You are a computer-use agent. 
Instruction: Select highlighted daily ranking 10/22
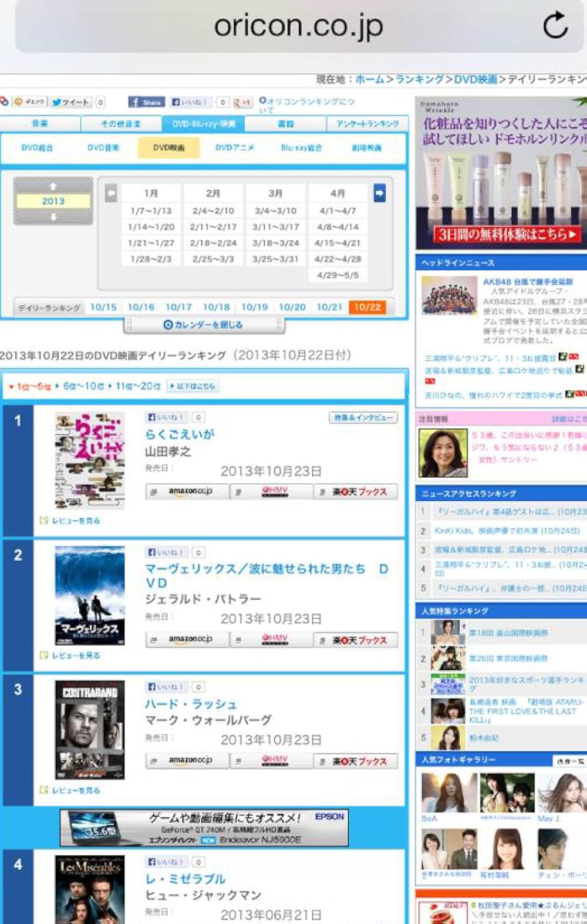pos(367,307)
